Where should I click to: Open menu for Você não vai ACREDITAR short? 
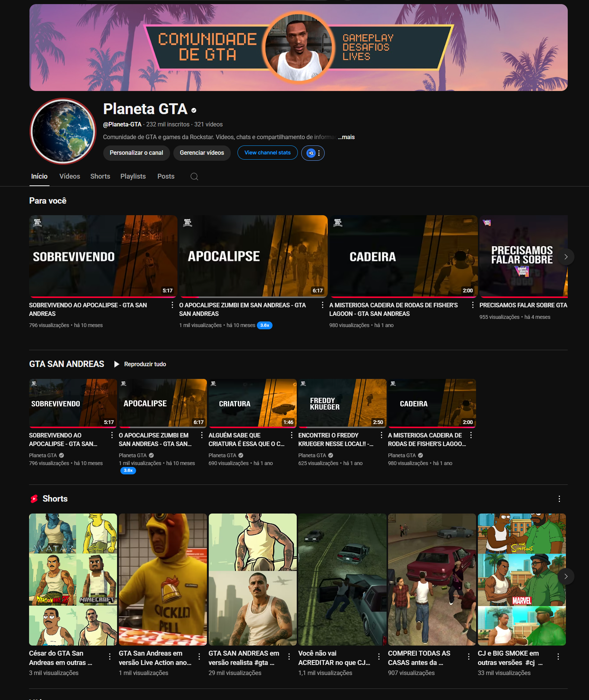[x=379, y=656]
